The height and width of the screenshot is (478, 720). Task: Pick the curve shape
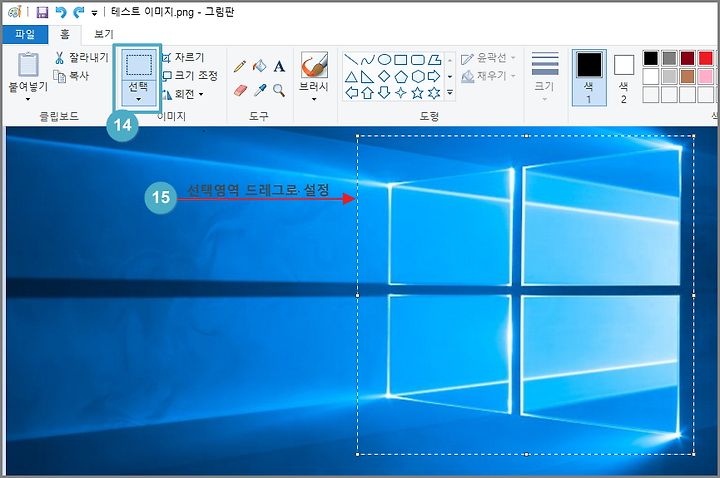[367, 60]
